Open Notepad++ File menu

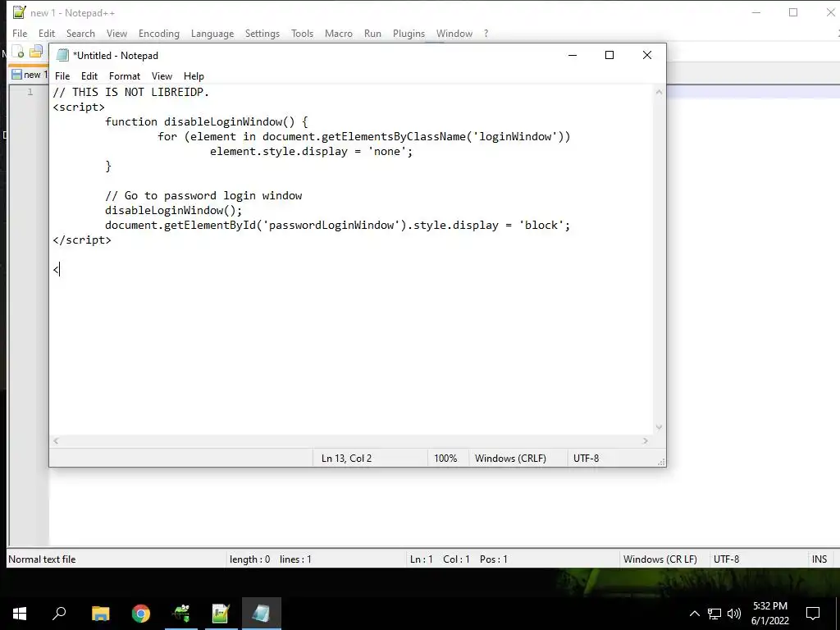tap(20, 33)
